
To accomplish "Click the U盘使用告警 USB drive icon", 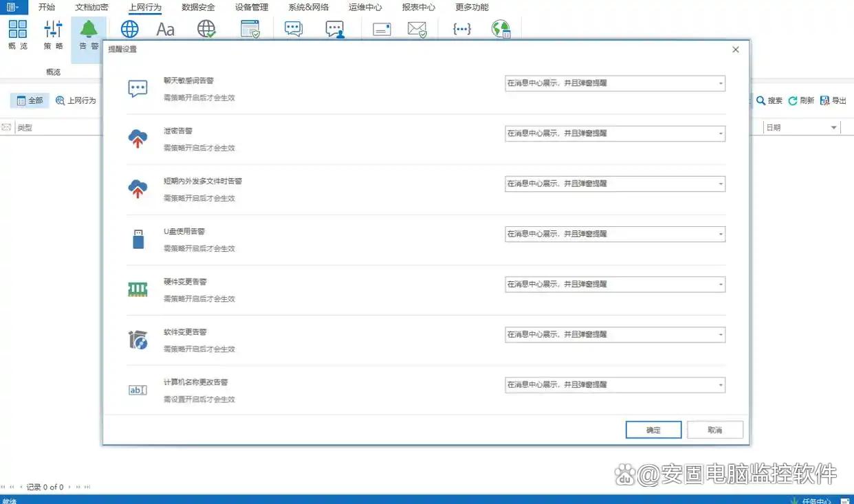I will click(x=138, y=239).
